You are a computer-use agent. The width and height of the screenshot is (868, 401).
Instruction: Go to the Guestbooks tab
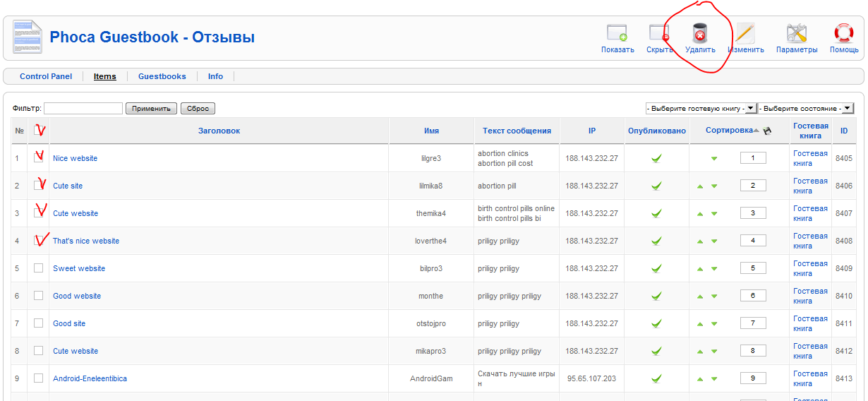[x=162, y=76]
